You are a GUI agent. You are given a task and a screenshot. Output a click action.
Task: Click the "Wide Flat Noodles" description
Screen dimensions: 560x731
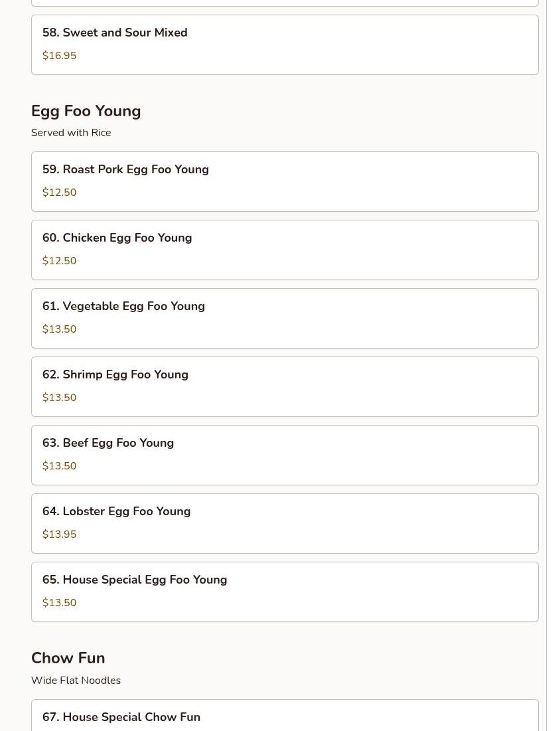pyautogui.click(x=76, y=681)
